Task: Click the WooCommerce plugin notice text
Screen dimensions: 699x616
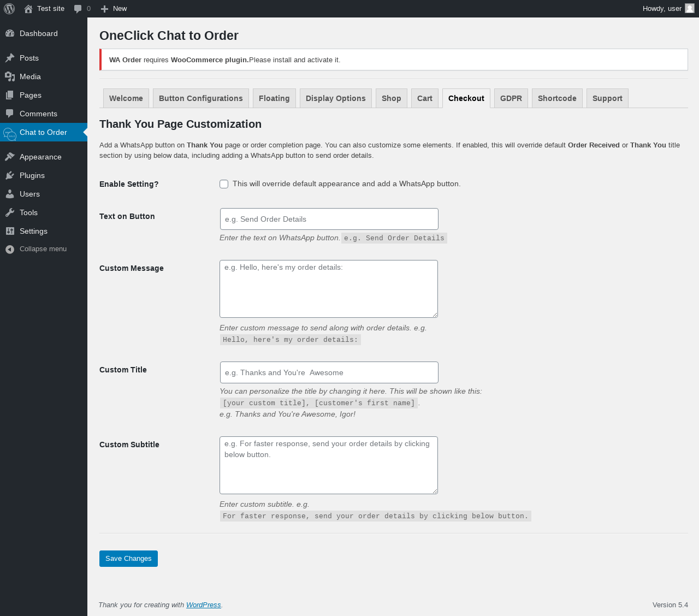Action: [224, 60]
